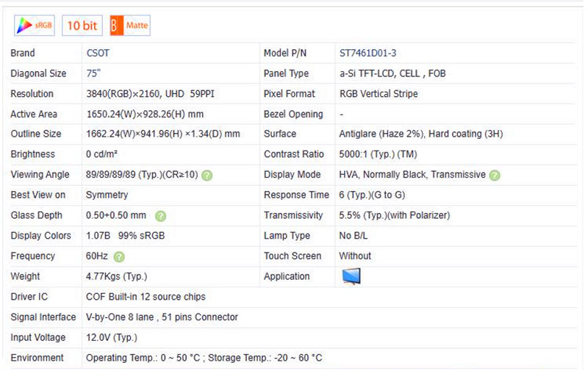Click the TV application icon

[351, 276]
